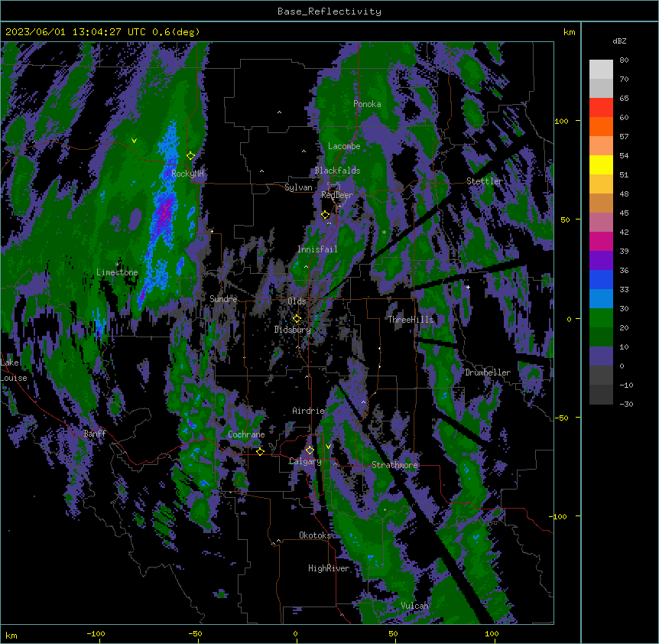Select the yellow V marker northwest of RockyMH

(x=134, y=141)
